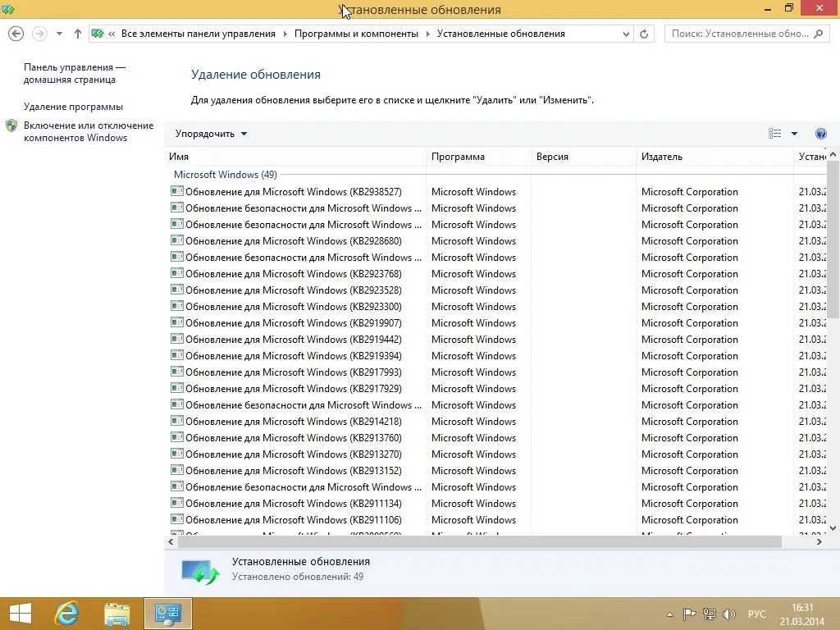The height and width of the screenshot is (630, 840).
Task: Click the Control Panel taskbar button
Action: point(168,614)
